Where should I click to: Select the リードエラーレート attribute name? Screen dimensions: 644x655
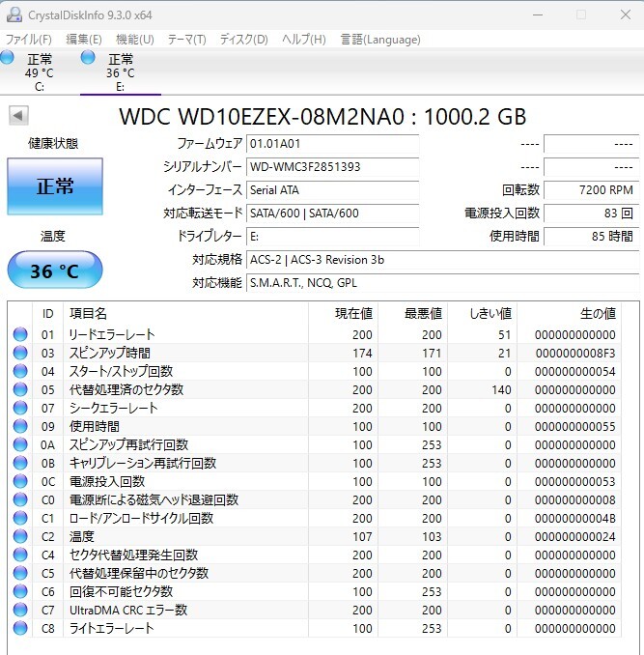[112, 334]
